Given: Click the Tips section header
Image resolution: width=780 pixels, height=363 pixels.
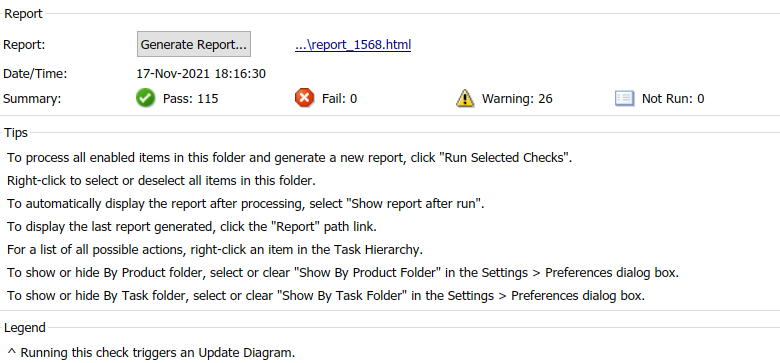Looking at the screenshot, I should tap(16, 133).
